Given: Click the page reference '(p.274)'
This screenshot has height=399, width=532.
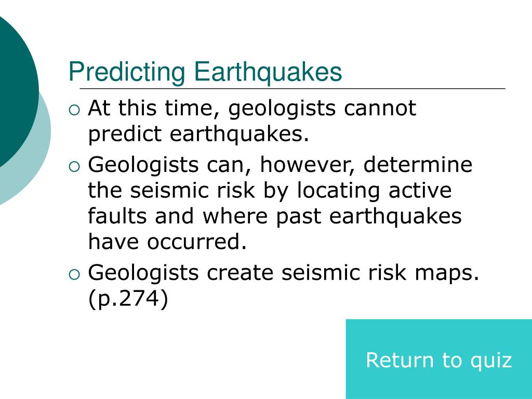Looking at the screenshot, I should click(x=128, y=299).
